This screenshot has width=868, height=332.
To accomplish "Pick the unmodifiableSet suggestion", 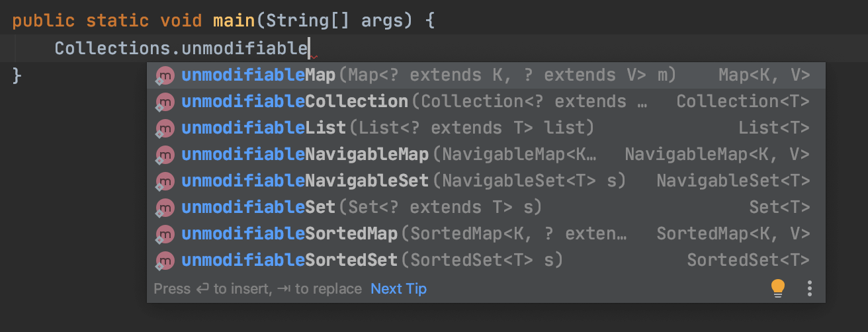I will (x=258, y=207).
